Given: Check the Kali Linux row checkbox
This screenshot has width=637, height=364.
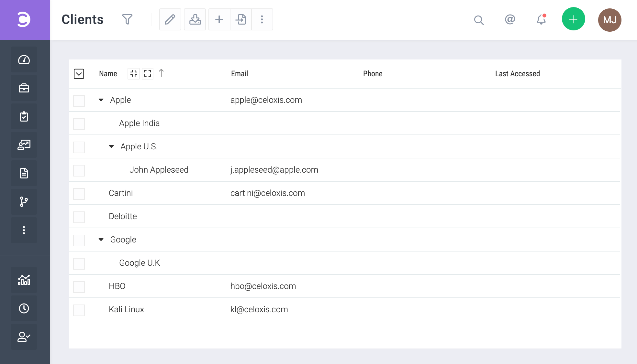Looking at the screenshot, I should (x=79, y=310).
